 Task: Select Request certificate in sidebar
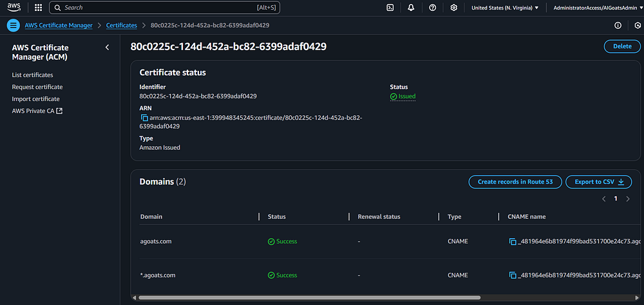37,87
